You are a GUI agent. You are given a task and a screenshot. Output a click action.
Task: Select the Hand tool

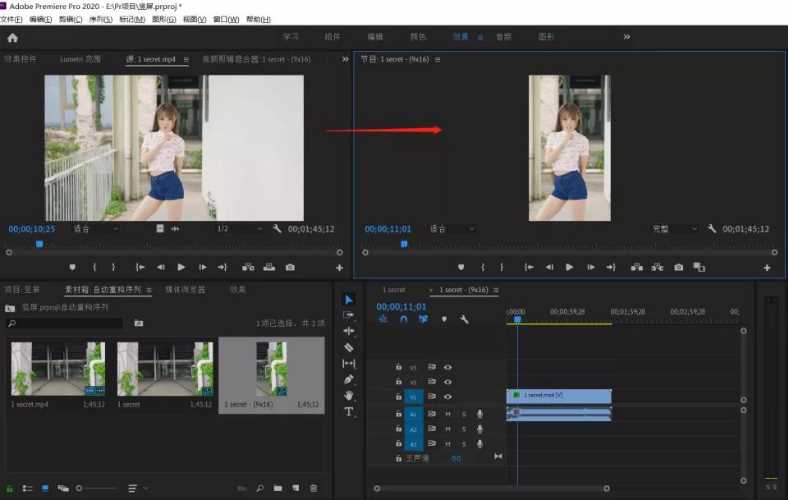[x=349, y=396]
